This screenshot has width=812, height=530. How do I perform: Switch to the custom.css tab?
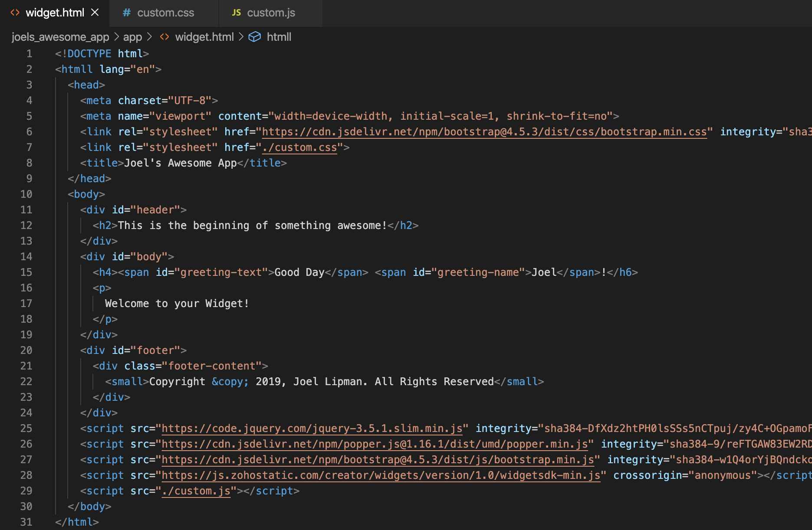click(165, 13)
